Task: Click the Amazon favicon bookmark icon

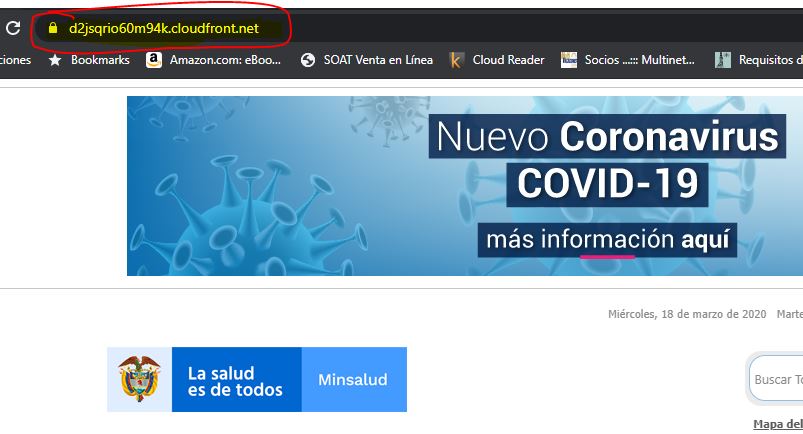Action: tap(154, 60)
